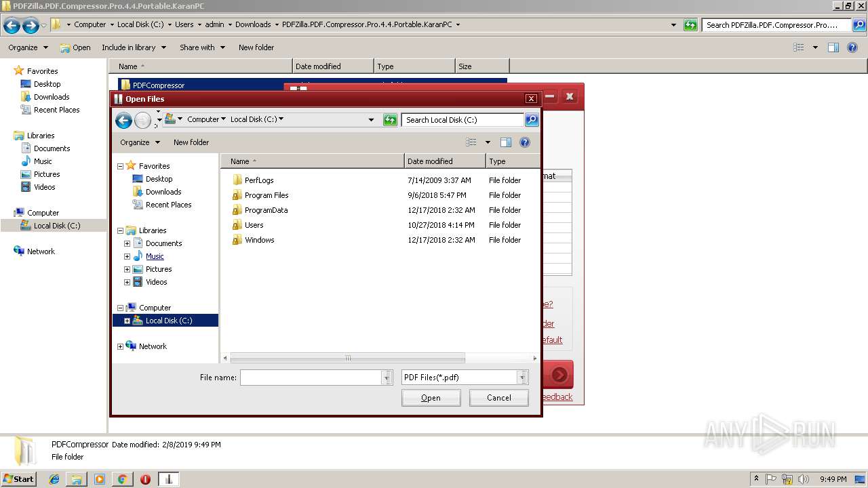The width and height of the screenshot is (868, 488).
Task: Open Organize menu in Explorer window
Action: [28, 47]
